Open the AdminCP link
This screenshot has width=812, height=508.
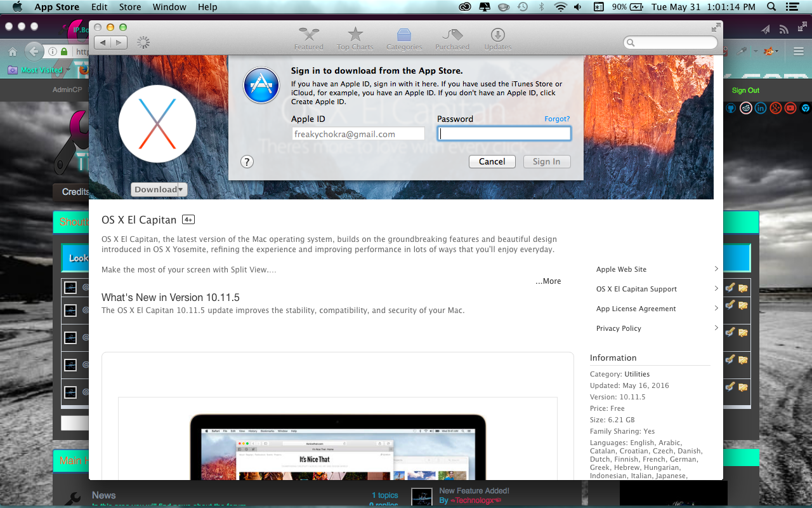(67, 90)
